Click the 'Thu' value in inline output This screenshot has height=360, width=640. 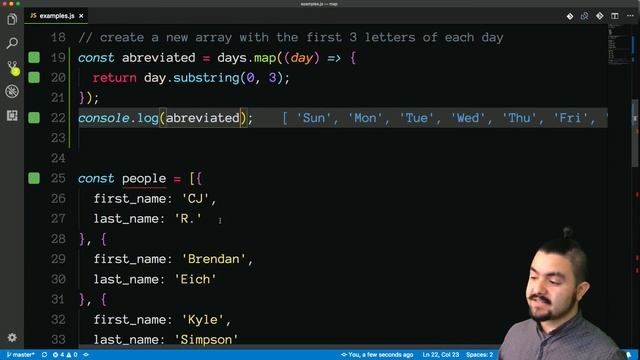point(520,118)
